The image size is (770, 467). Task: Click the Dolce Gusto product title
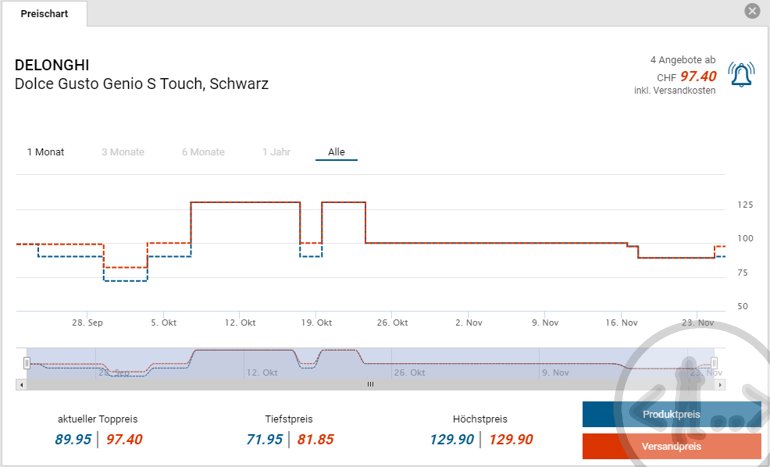point(142,84)
